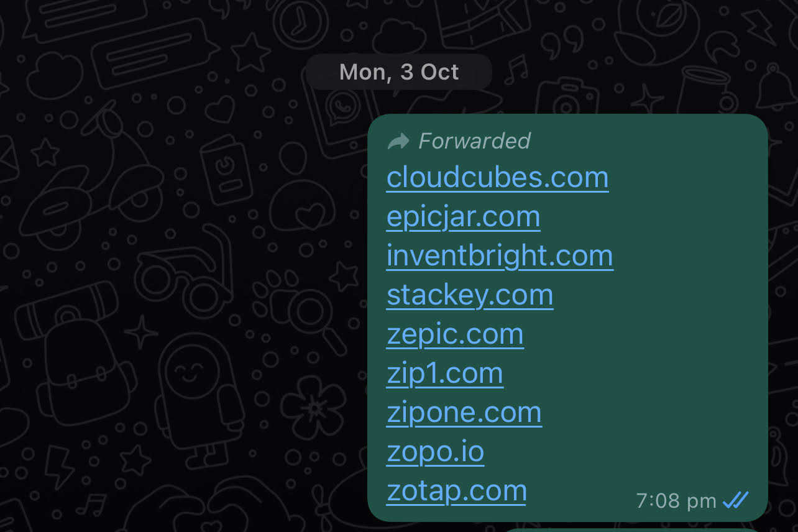Image resolution: width=798 pixels, height=532 pixels.
Task: Click the 'Forwarded' label text
Action: 475,140
